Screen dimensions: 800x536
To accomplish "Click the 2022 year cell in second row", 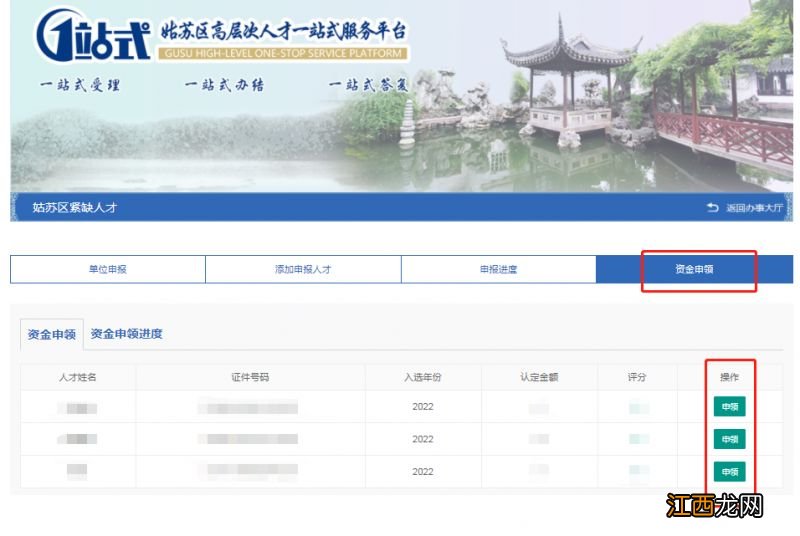I will click(x=423, y=439).
